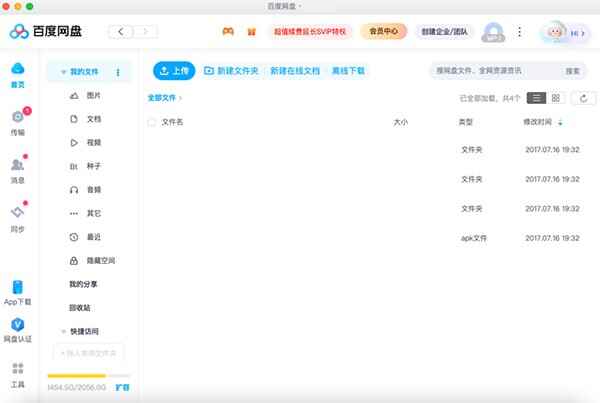Image resolution: width=600 pixels, height=403 pixels.
Task: Refresh the file list
Action: [584, 98]
